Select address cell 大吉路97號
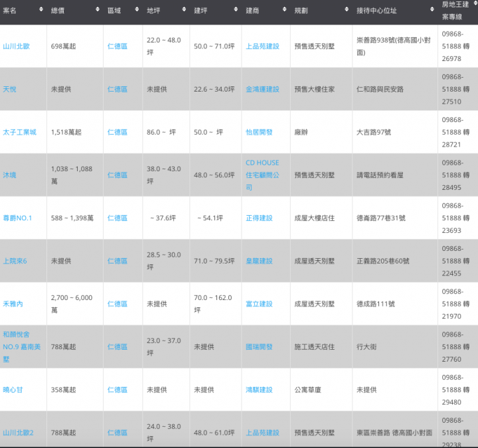The image size is (478, 448). 374,132
